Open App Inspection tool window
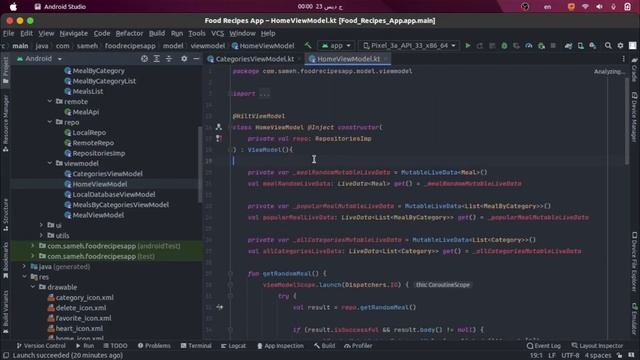Viewport: 640px width, 360px height. tap(280, 346)
